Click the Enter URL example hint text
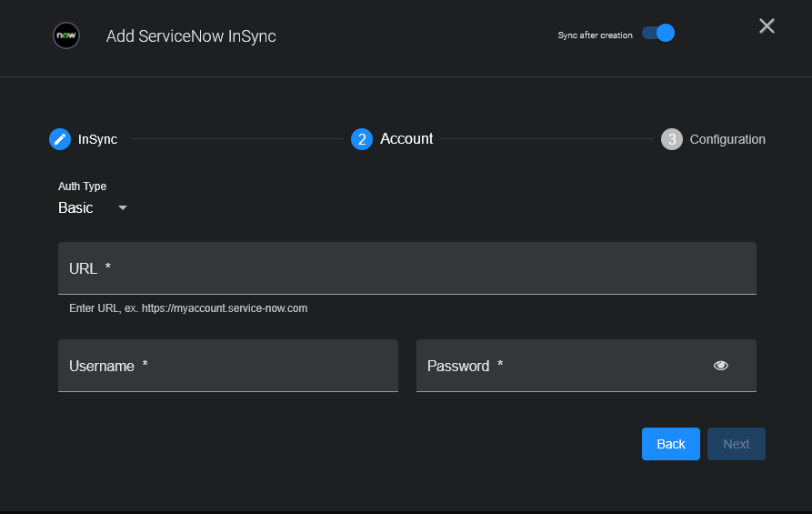The width and height of the screenshot is (812, 514). click(x=188, y=308)
